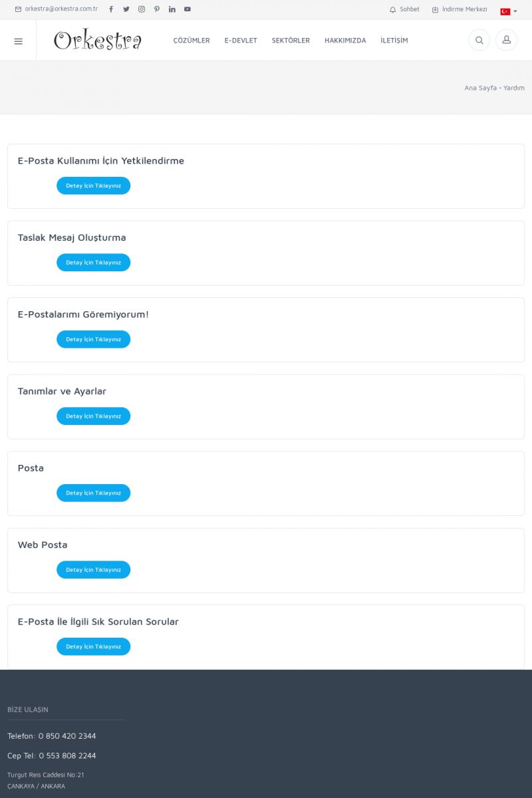Open the hamburger sidebar menu
Image resolution: width=532 pixels, height=798 pixels.
click(18, 41)
